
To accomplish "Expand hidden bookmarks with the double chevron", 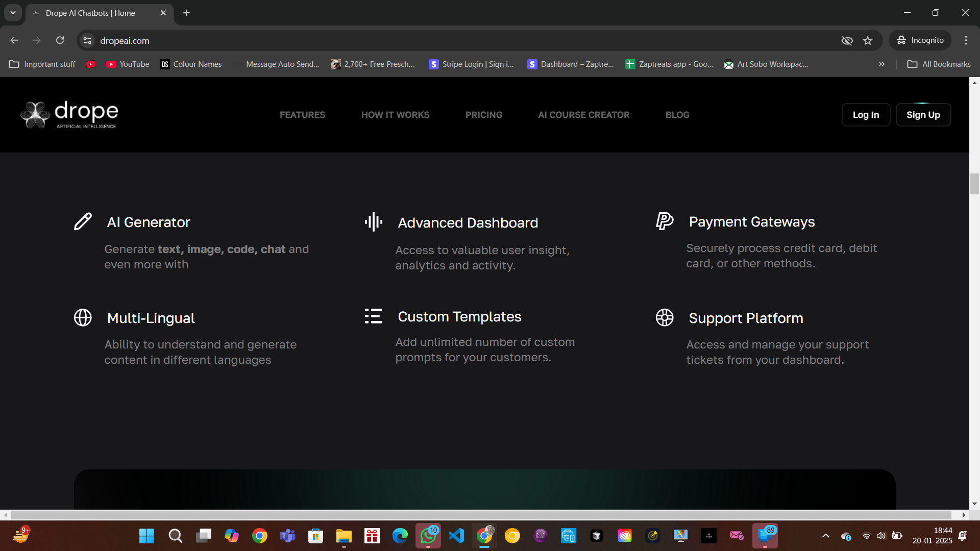I will [881, 64].
